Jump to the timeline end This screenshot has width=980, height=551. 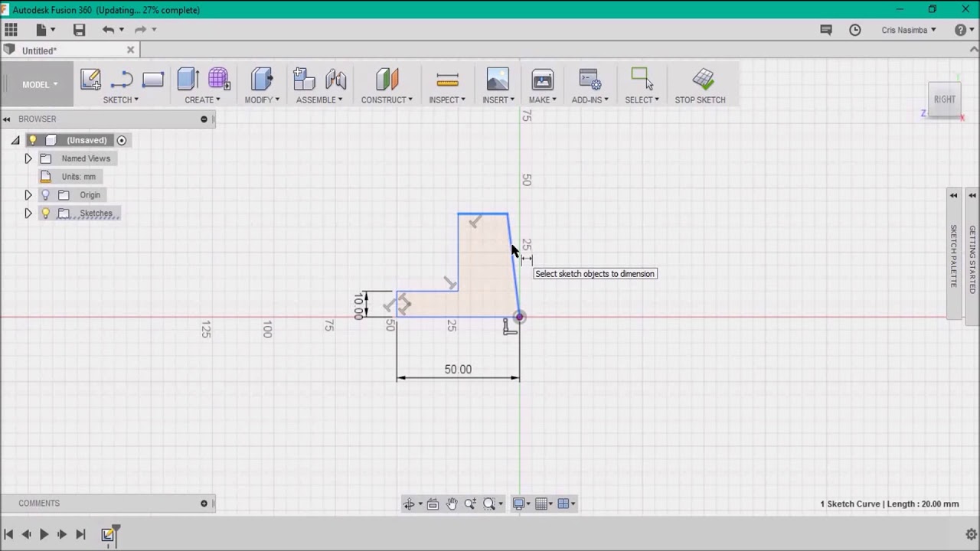pos(80,534)
